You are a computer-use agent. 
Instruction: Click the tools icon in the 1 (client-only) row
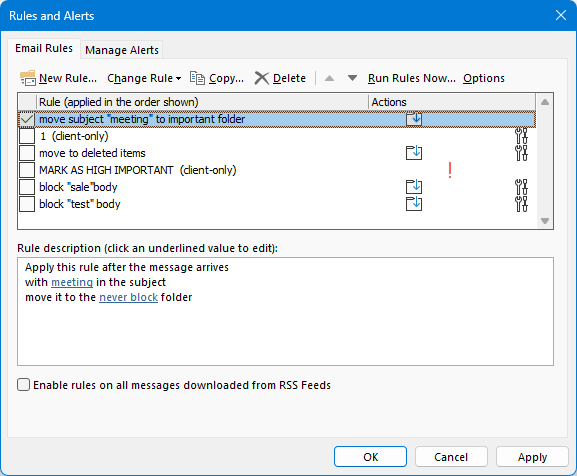[x=521, y=136]
